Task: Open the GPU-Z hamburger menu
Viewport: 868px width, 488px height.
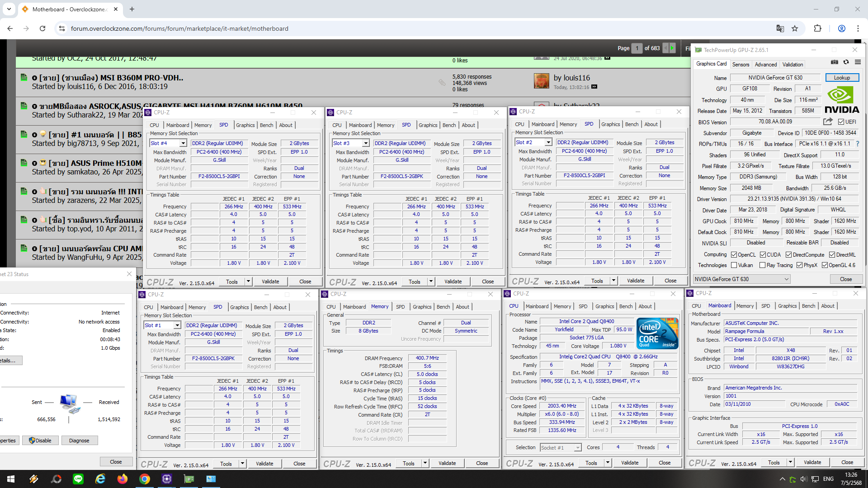Action: pos(858,62)
